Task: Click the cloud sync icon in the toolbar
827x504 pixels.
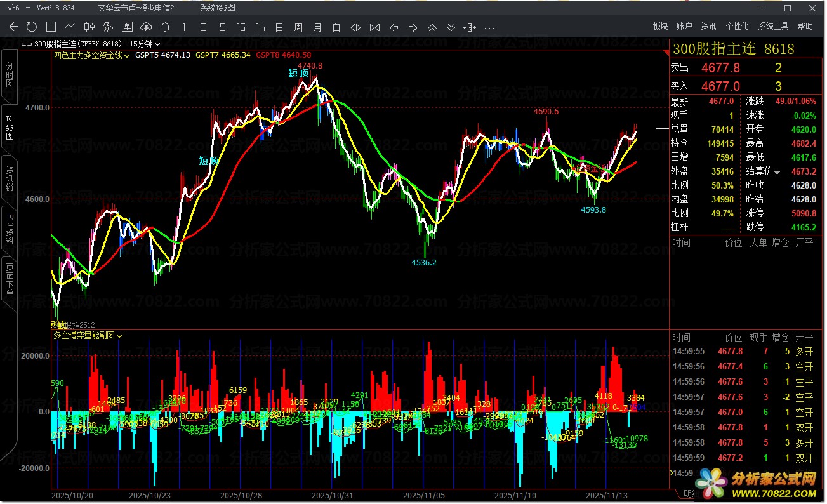Action: (x=146, y=27)
